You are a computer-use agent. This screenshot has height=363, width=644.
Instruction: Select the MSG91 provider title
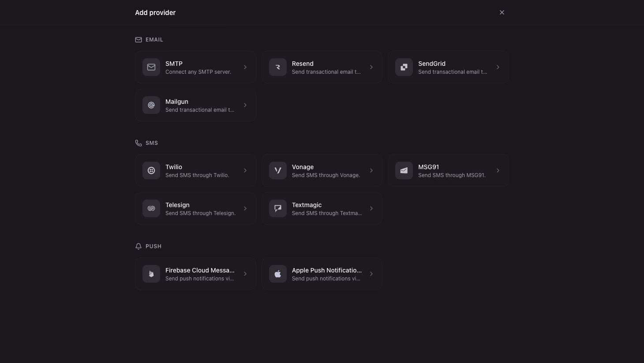point(428,167)
